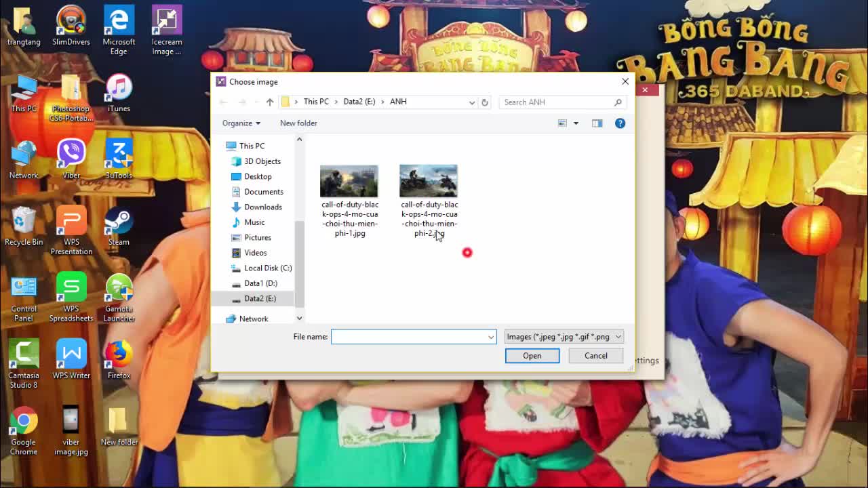Close the red window behind the dialog
Screen dimensions: 868x488
click(645, 89)
